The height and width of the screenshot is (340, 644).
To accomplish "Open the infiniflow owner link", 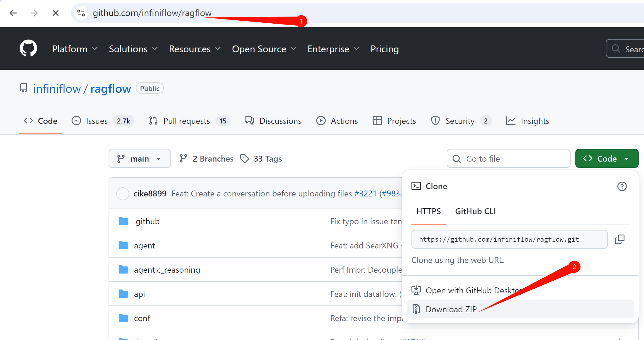I will click(x=57, y=89).
